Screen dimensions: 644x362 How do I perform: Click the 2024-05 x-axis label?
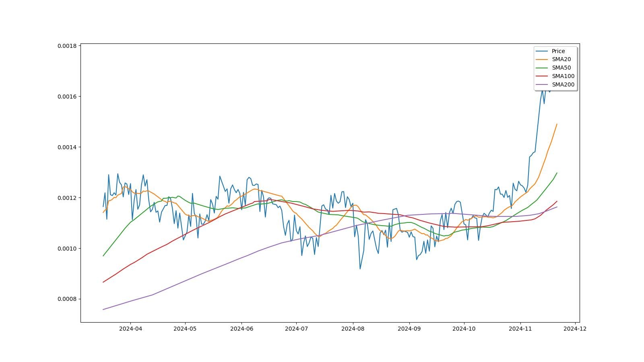[x=185, y=329]
